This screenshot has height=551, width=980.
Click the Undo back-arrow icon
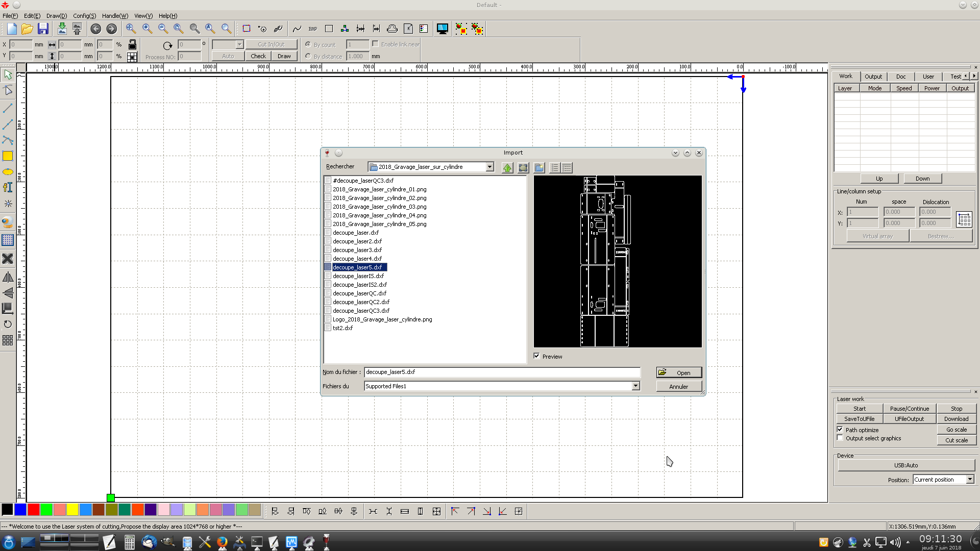coord(95,29)
